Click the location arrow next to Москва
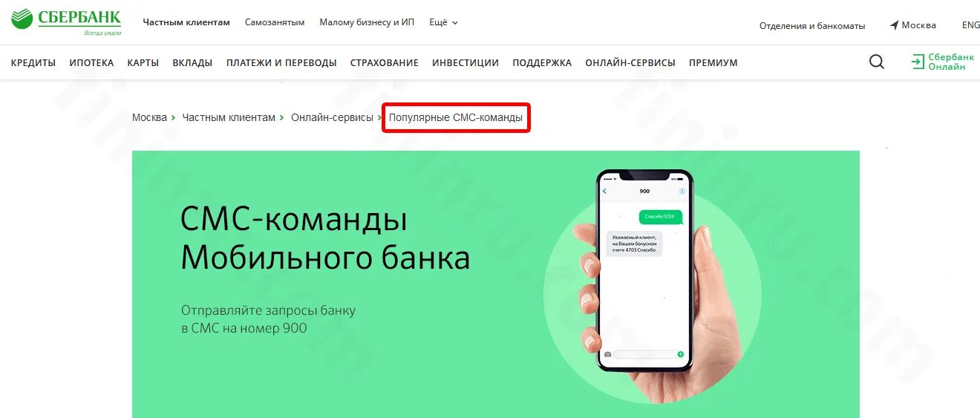 [x=895, y=25]
